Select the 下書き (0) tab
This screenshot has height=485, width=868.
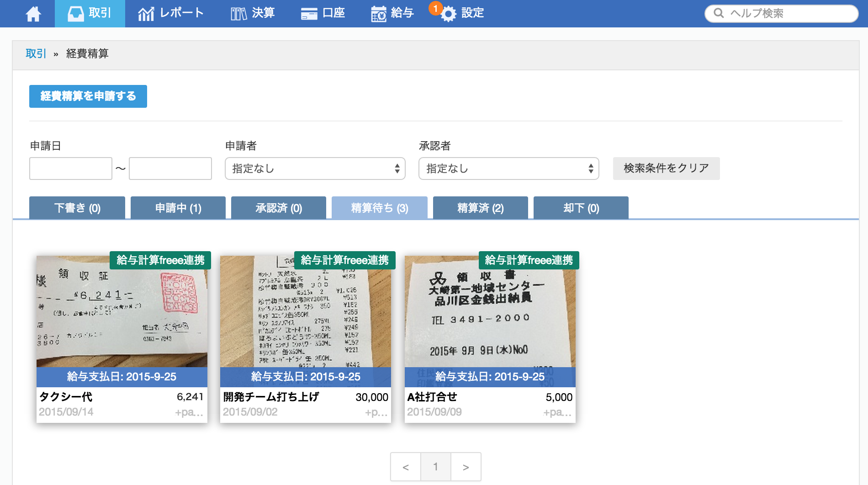pyautogui.click(x=77, y=208)
